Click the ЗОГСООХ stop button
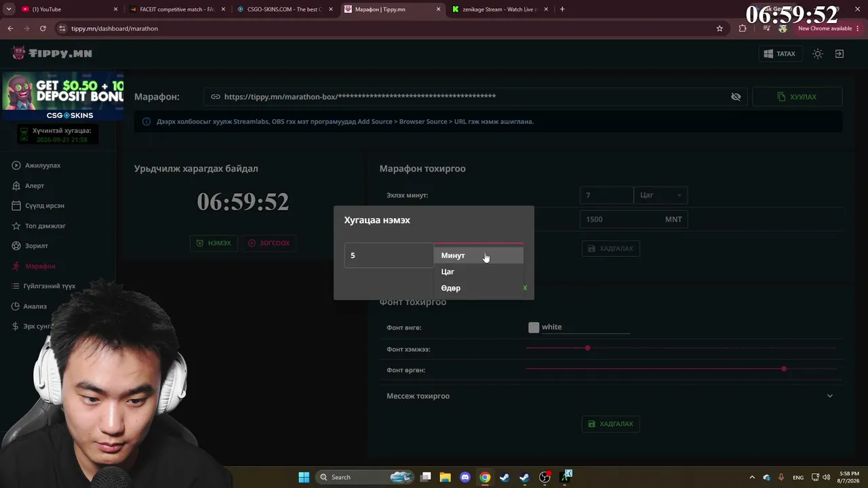Viewport: 868px width, 488px height. [x=269, y=243]
